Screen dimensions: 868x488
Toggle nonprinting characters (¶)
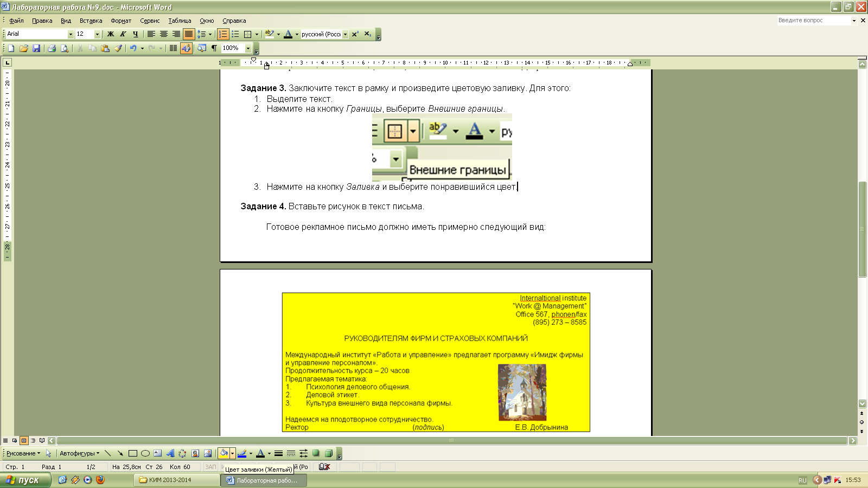click(214, 48)
